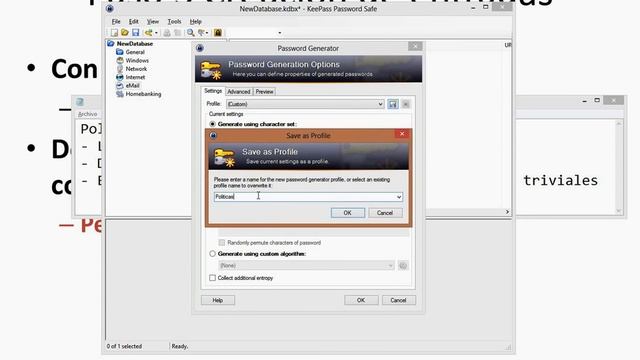Open the Archivo menu in the background Notepad
The height and width of the screenshot is (360, 640).
(x=87, y=114)
